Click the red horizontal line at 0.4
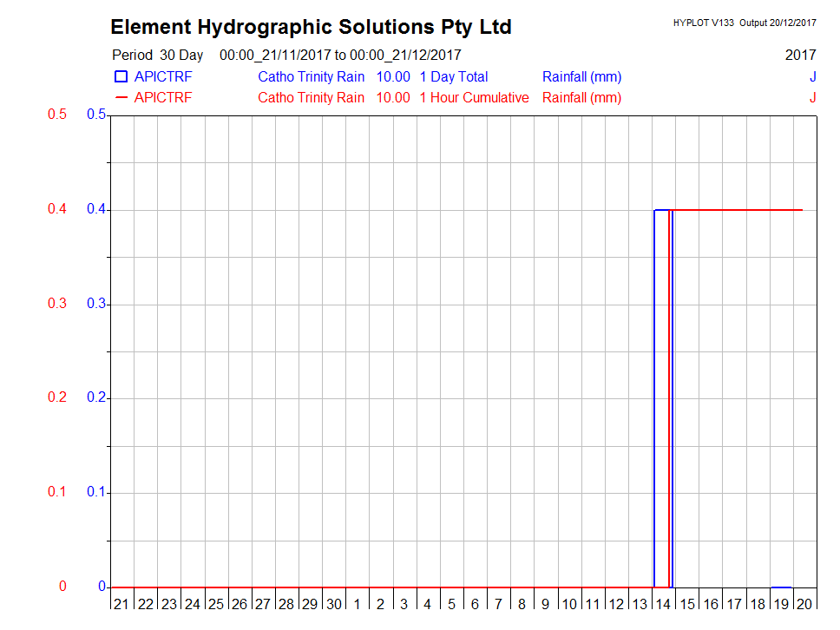This screenshot has height=630, width=840. (x=738, y=210)
